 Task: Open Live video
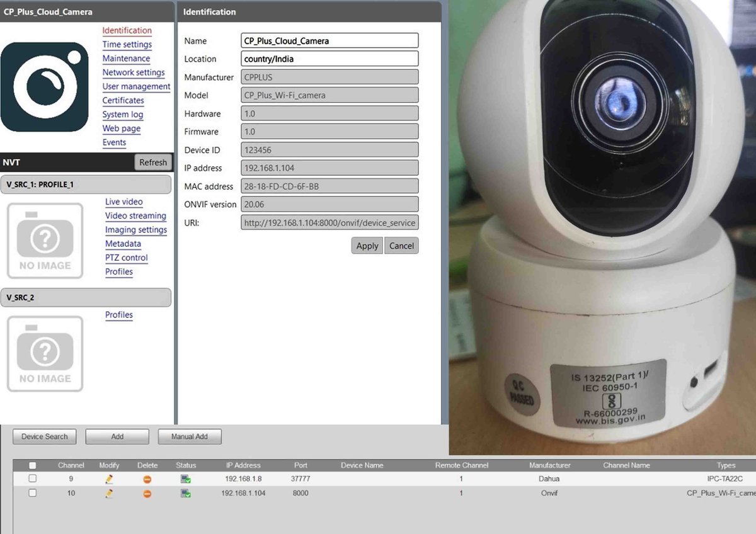point(124,202)
